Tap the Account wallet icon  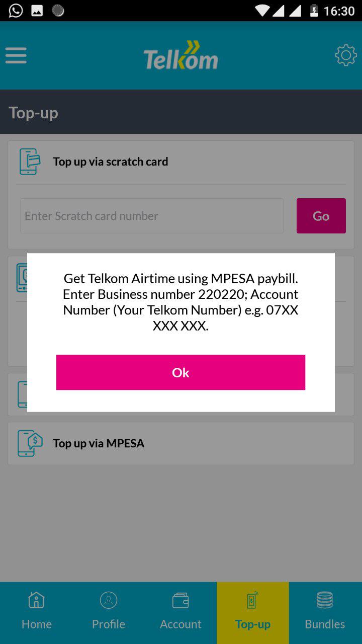tap(180, 600)
